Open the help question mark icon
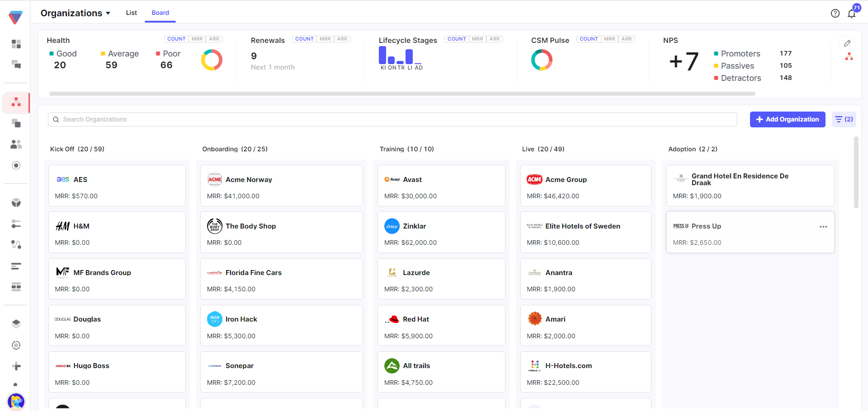Screen dimensions: 868x411 pos(835,14)
